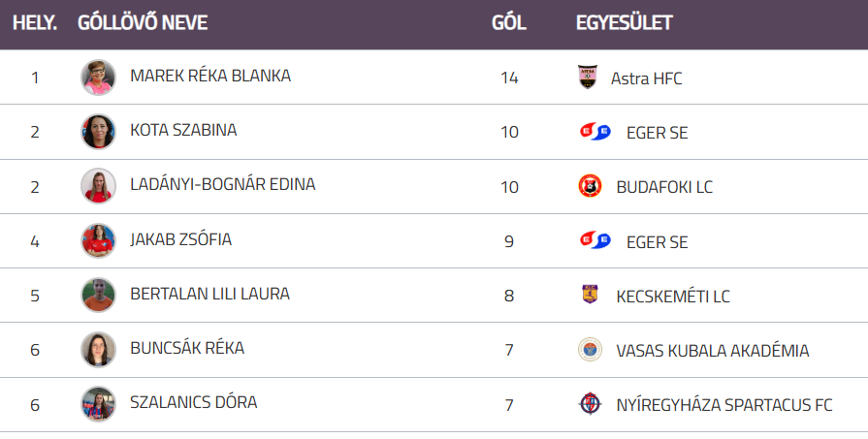Screen dimensions: 868x439
Task: Click the Astra HFC club logo
Action: (588, 78)
